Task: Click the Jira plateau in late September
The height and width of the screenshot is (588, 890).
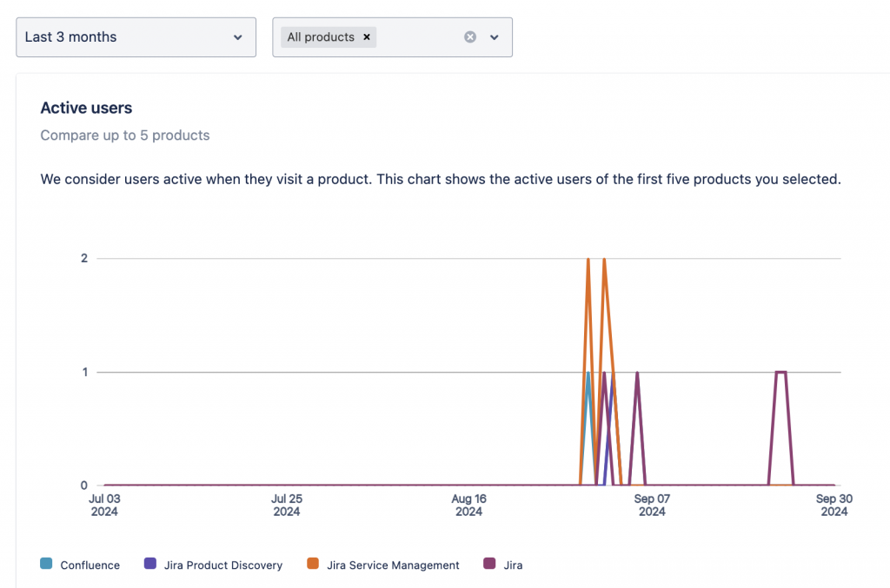Action: coord(781,373)
